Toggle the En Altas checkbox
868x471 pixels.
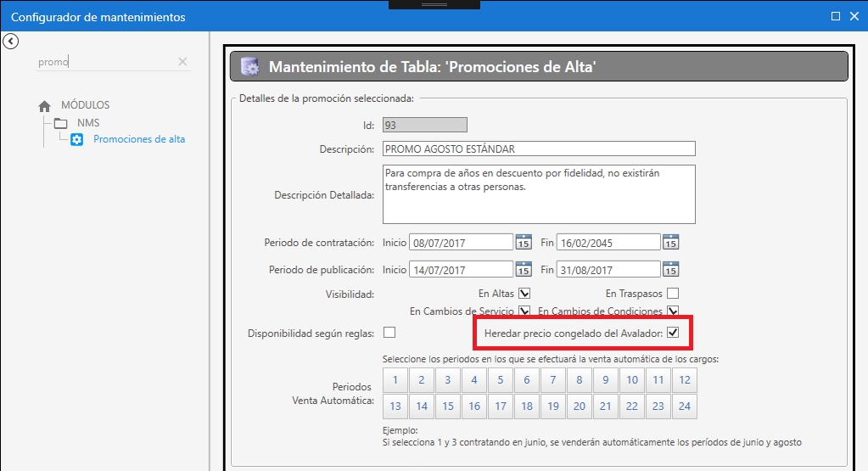[x=524, y=294]
